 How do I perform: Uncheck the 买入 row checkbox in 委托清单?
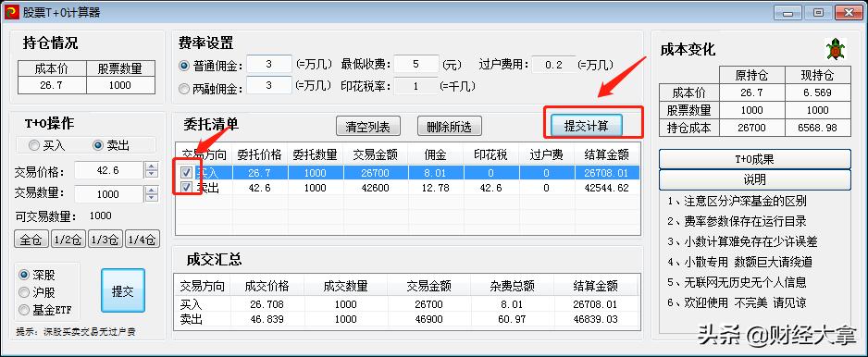click(187, 173)
